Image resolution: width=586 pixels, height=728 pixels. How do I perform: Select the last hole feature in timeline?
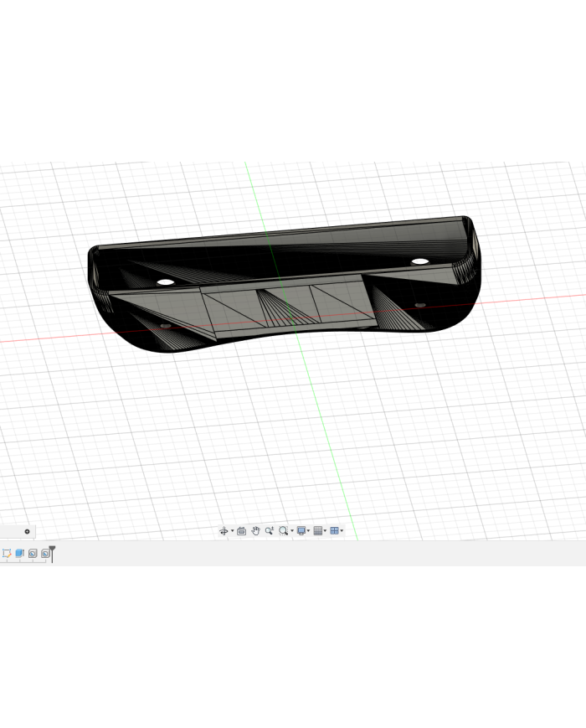[x=45, y=554]
